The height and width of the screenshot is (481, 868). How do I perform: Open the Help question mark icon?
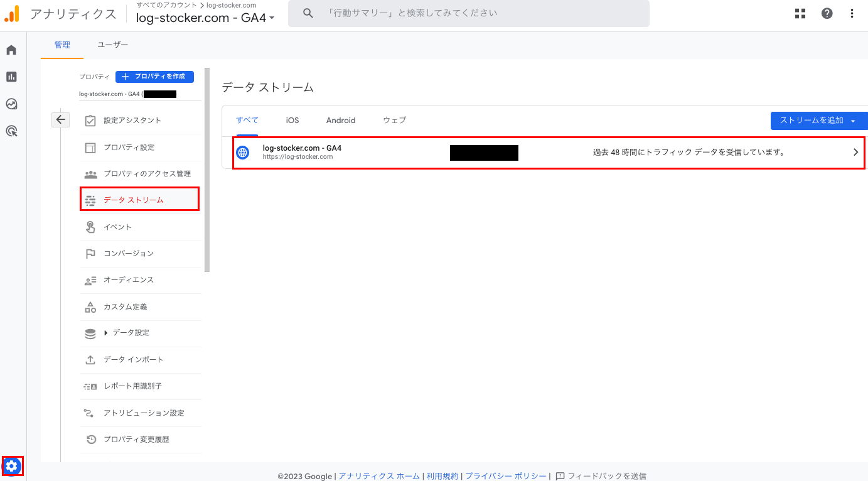[x=827, y=13]
